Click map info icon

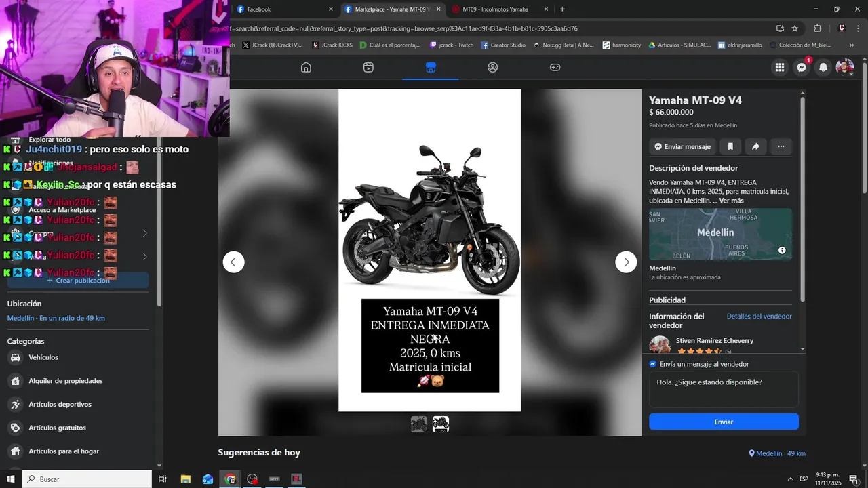coord(782,250)
